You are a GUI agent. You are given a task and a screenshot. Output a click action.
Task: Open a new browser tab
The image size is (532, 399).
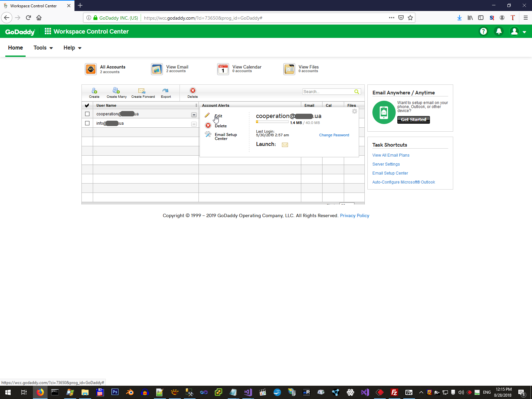pyautogui.click(x=80, y=6)
